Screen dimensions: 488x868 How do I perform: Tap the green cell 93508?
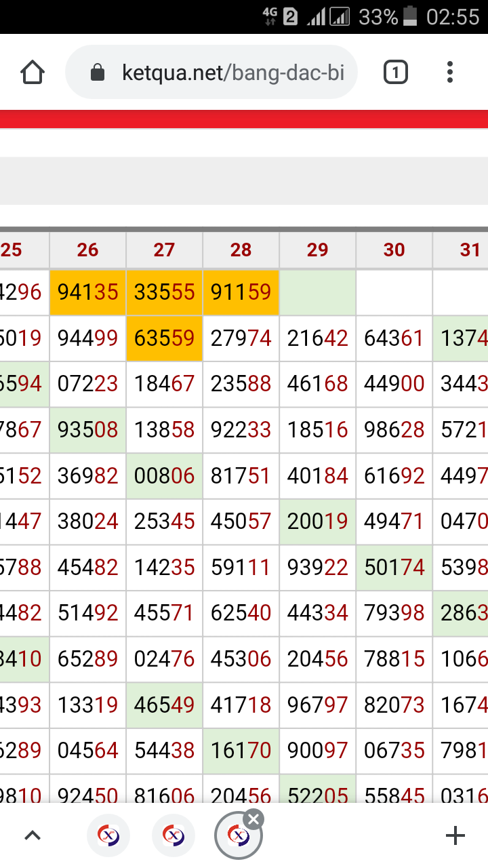click(x=87, y=430)
